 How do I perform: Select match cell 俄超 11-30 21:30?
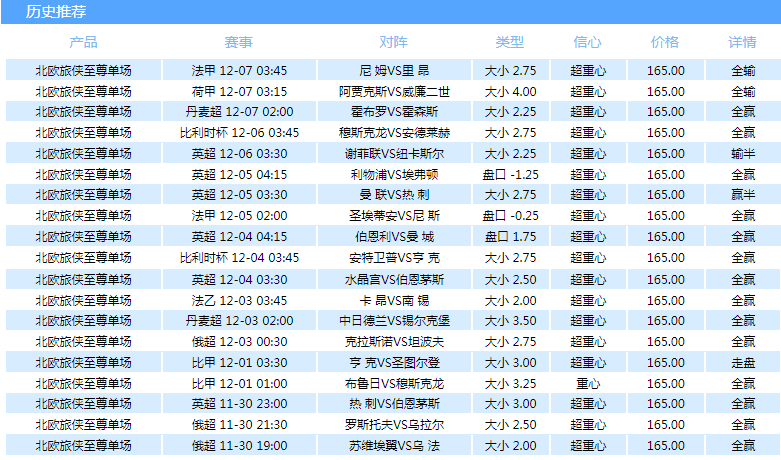(239, 425)
